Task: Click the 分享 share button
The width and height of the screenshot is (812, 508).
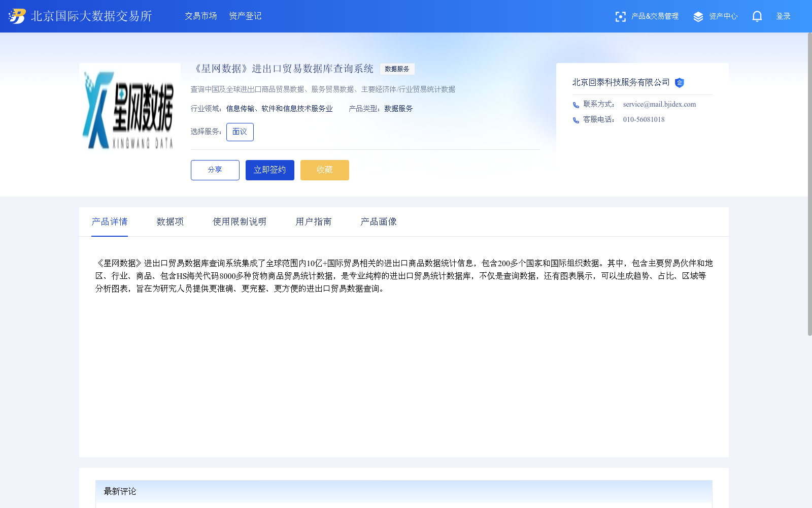Action: click(215, 170)
